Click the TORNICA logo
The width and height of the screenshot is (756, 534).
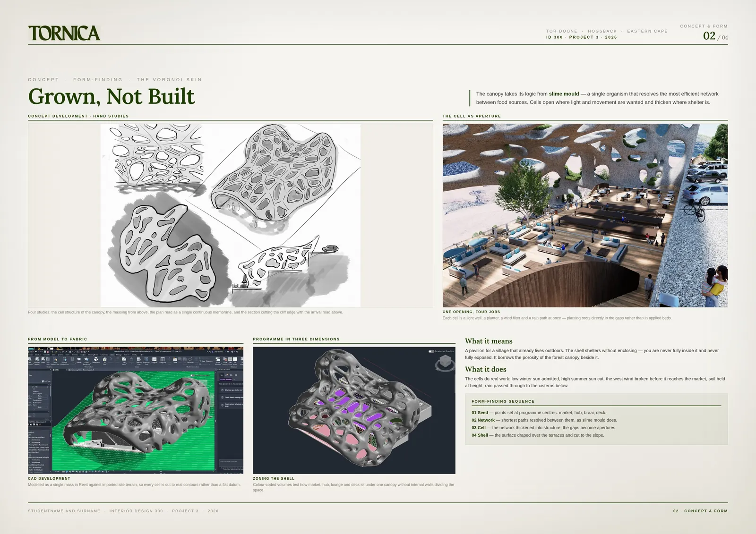click(64, 33)
